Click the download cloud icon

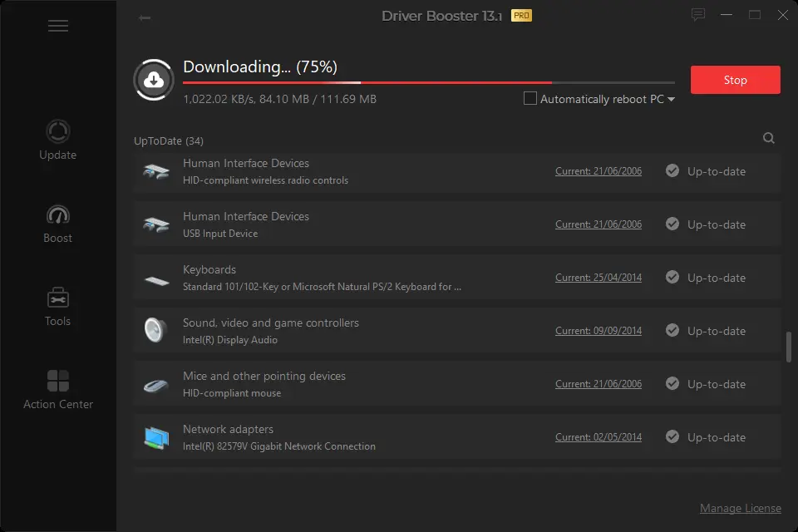[154, 80]
